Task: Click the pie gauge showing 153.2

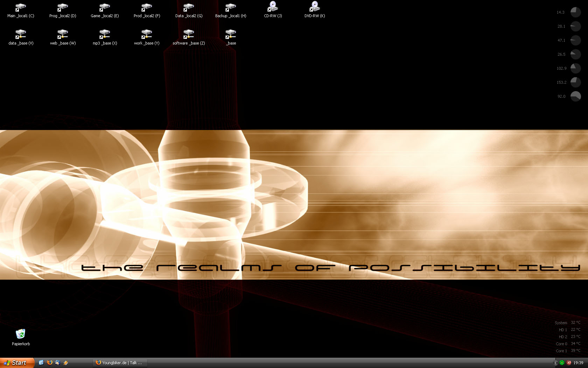Action: 575,82
